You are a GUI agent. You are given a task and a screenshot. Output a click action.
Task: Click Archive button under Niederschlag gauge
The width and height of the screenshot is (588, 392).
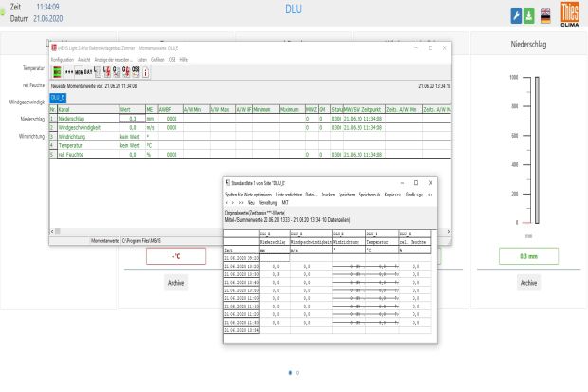pyautogui.click(x=528, y=282)
